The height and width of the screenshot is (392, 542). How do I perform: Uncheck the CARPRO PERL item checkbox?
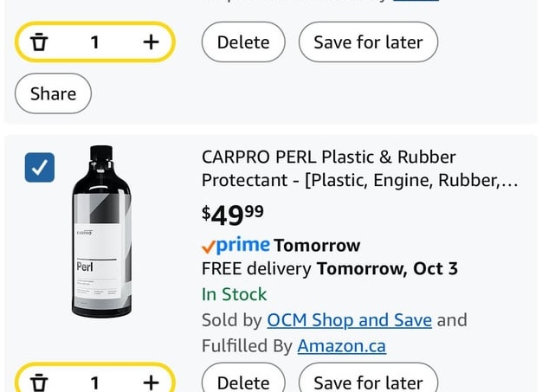[x=40, y=168]
